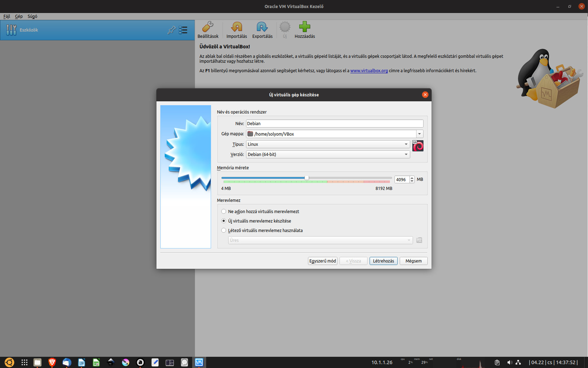Launch the file manager from taskbar

coord(37,362)
